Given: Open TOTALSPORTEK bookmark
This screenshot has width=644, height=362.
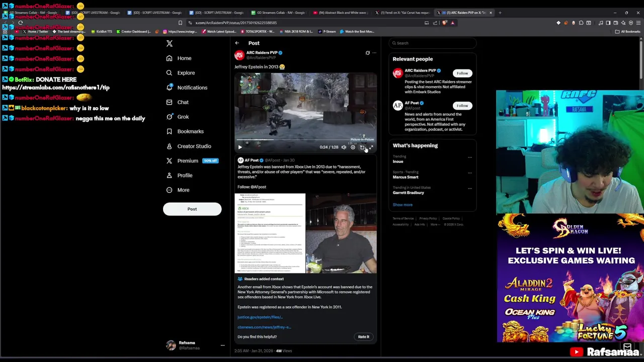Looking at the screenshot, I should [257, 32].
